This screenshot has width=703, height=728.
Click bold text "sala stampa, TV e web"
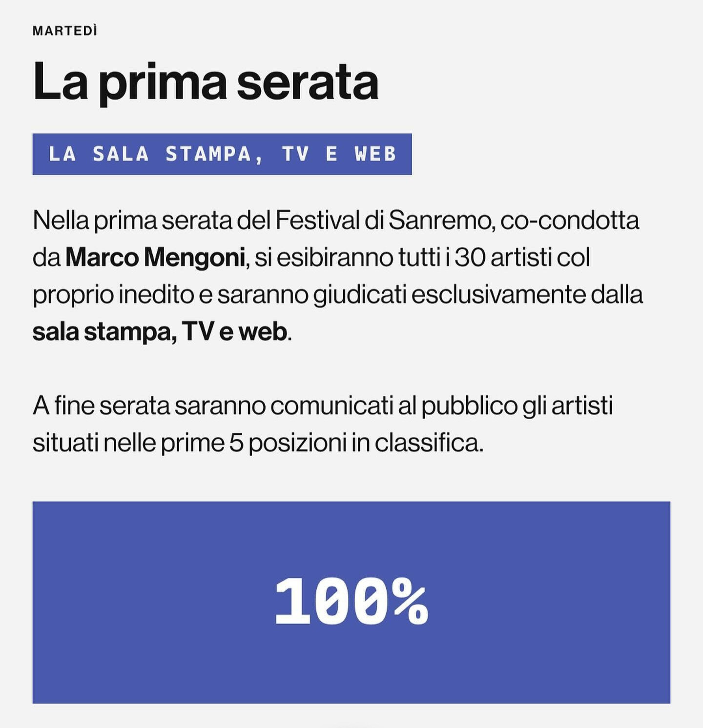(x=160, y=332)
